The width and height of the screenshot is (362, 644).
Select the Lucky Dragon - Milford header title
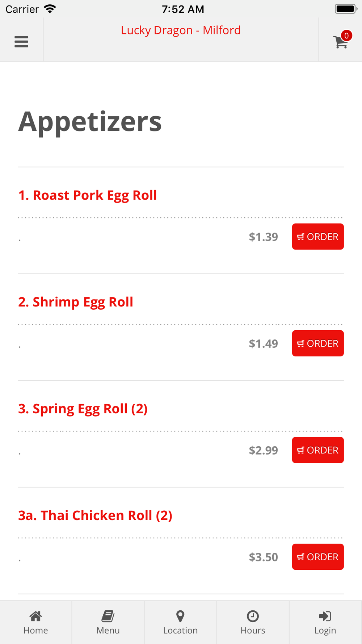(181, 30)
